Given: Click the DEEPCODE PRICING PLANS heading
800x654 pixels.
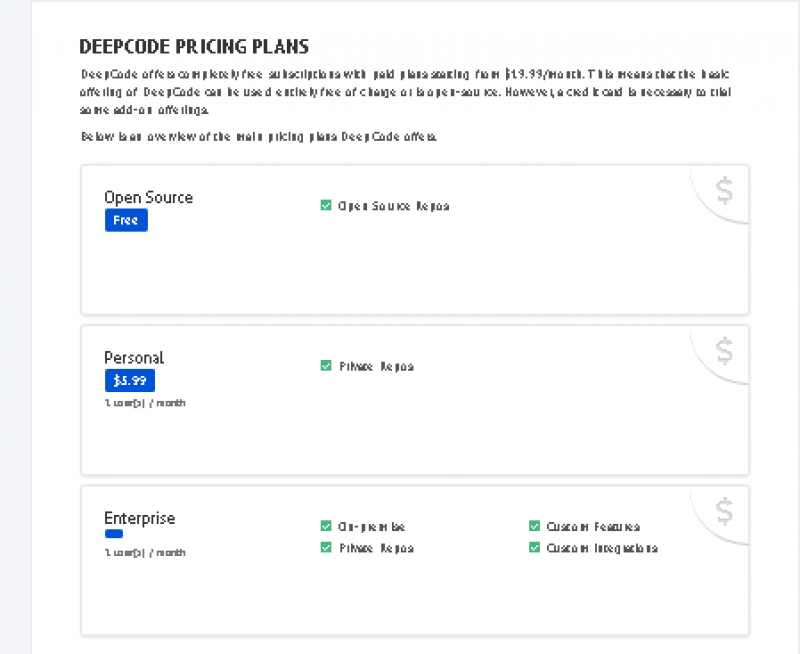Looking at the screenshot, I should (193, 46).
